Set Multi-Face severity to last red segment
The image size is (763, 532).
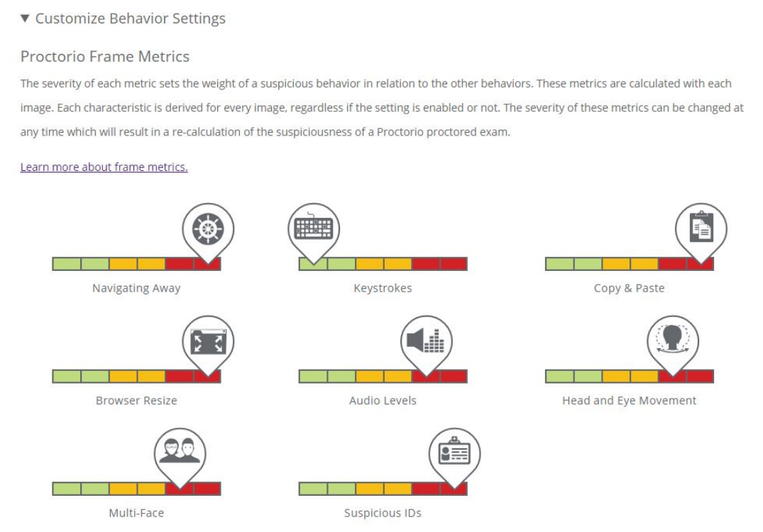207,488
